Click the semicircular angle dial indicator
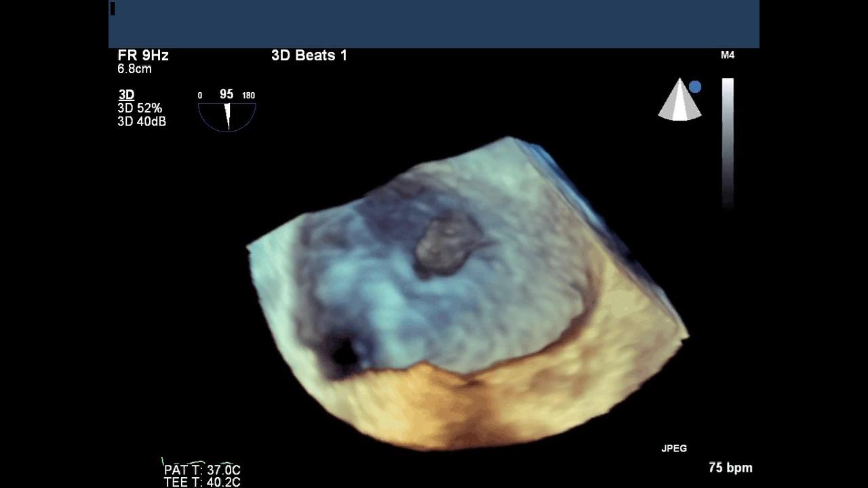 (227, 115)
